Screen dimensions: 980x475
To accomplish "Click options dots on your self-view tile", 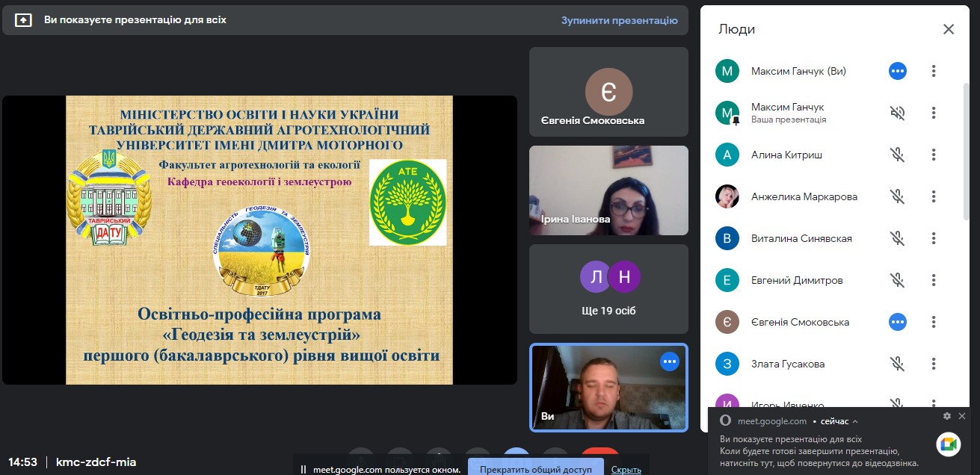I will 670,361.
